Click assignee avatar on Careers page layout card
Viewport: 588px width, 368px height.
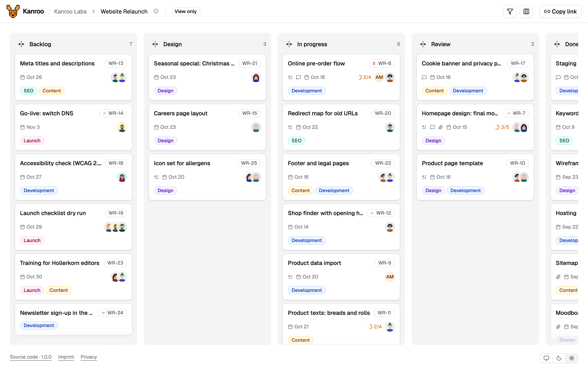tap(256, 127)
